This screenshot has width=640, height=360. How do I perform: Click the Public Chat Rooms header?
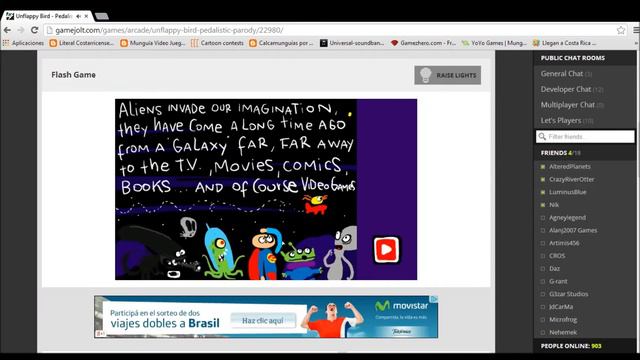573,58
